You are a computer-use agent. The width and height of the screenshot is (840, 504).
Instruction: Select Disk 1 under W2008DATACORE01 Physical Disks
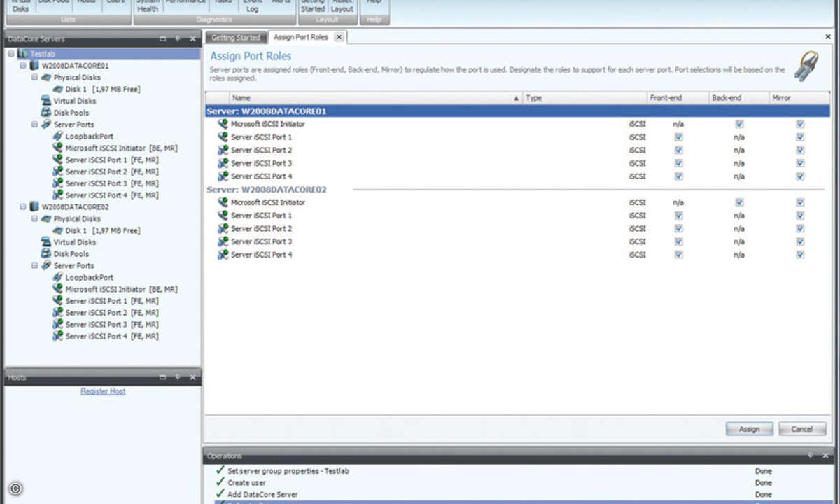(x=103, y=90)
